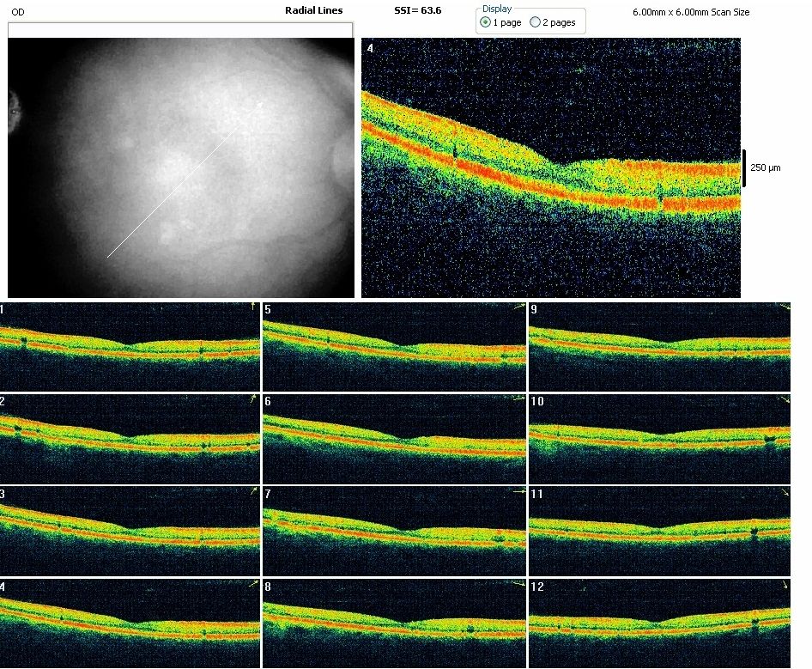Open radial scan thumbnail 10

tap(659, 438)
